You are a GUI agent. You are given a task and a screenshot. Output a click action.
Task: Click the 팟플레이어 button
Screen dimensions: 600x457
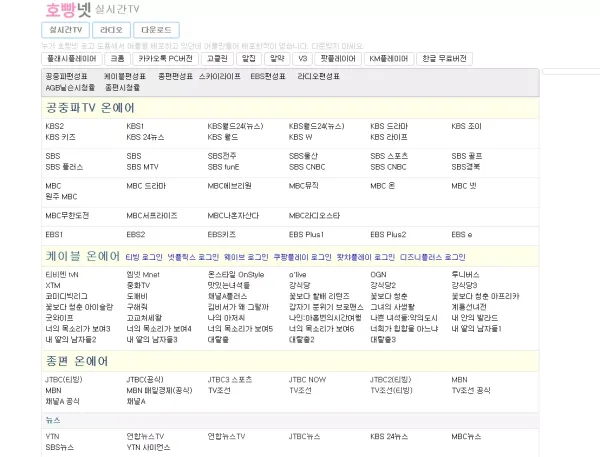point(338,59)
